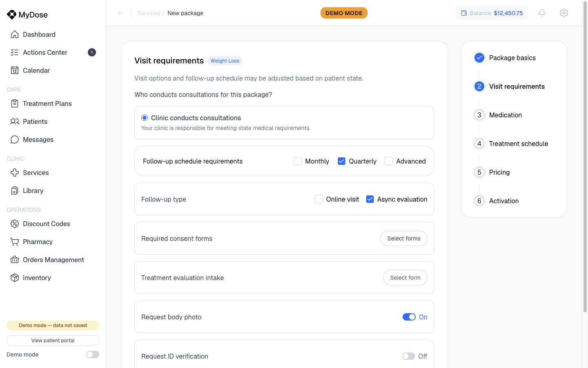Click the View patient portal button
Image resolution: width=588 pixels, height=368 pixels.
53,341
